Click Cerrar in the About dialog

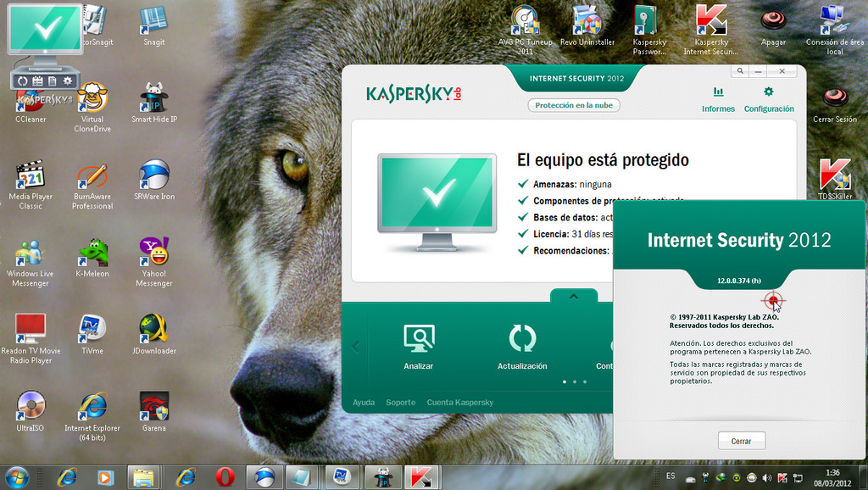(x=741, y=442)
